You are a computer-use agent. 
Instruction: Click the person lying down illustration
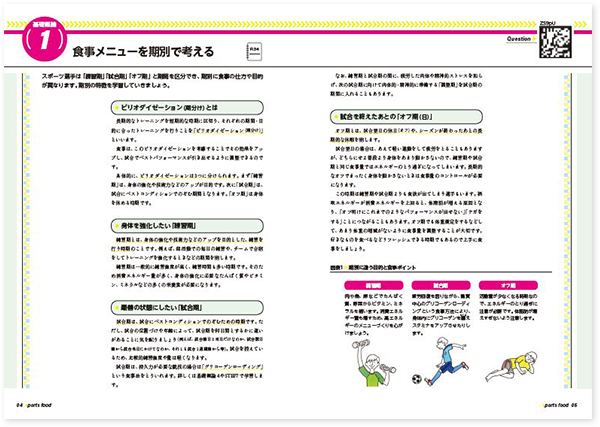coord(512,366)
